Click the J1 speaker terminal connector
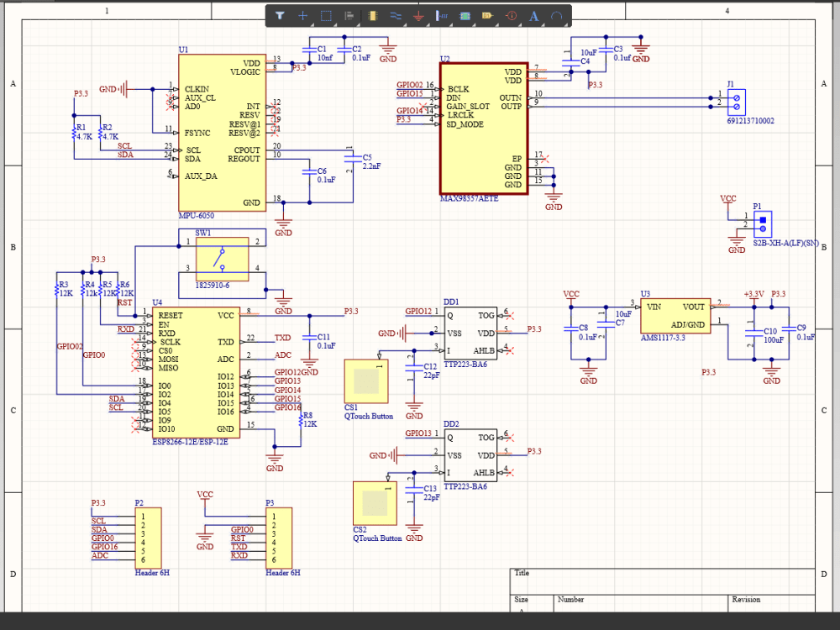Screen dimensions: 840x630 click(737, 102)
